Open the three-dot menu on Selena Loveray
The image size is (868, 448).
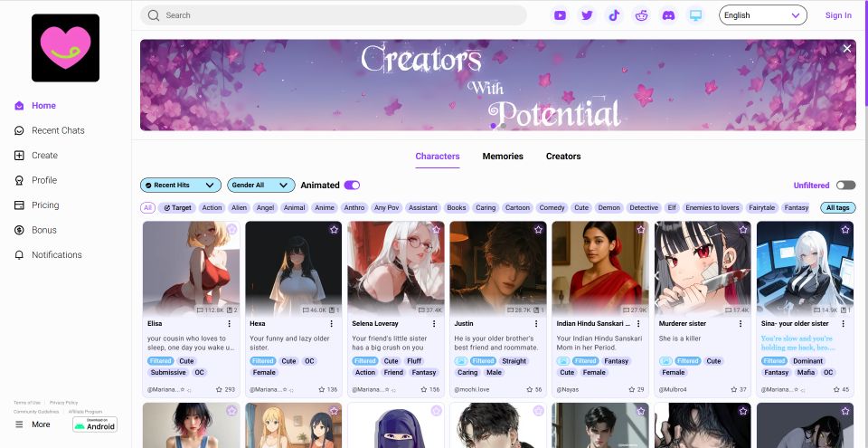[434, 324]
